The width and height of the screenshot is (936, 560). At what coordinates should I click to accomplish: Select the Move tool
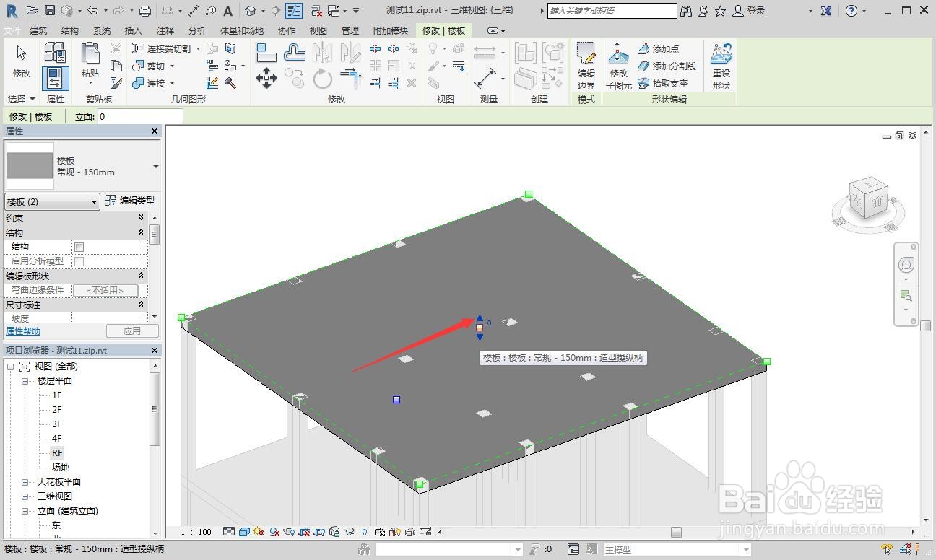click(x=266, y=78)
